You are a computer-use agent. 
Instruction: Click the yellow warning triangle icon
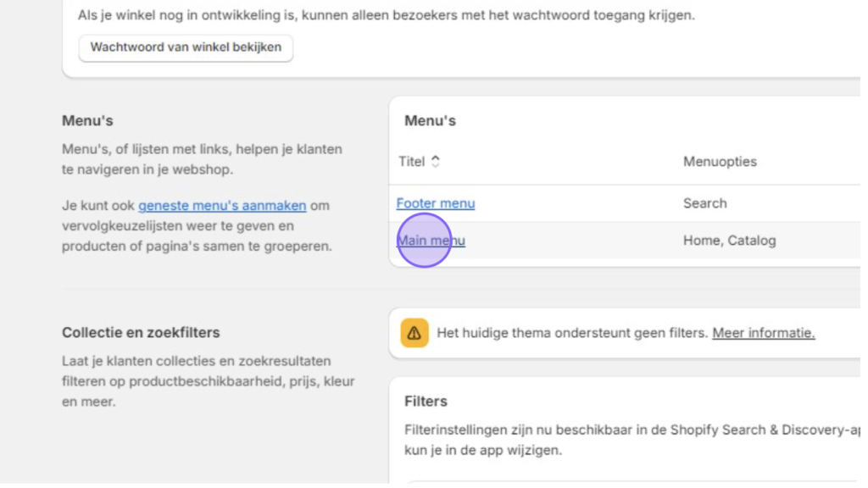point(414,334)
